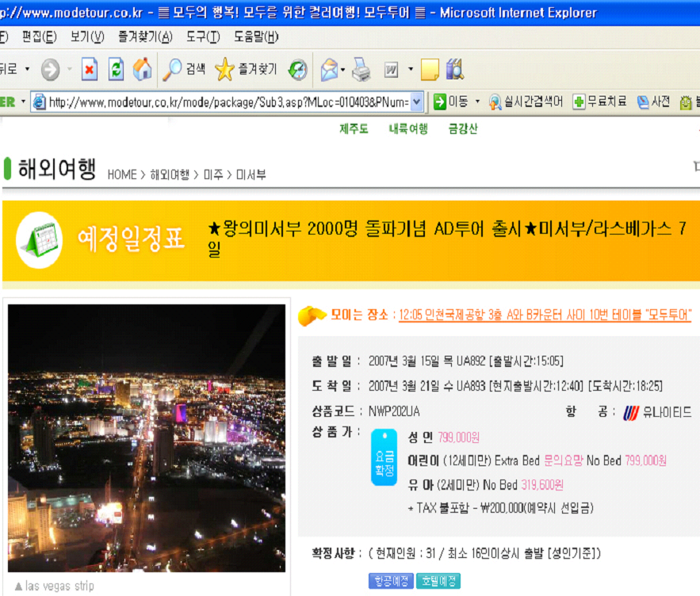Click the Print icon
700x596 pixels.
tap(361, 70)
